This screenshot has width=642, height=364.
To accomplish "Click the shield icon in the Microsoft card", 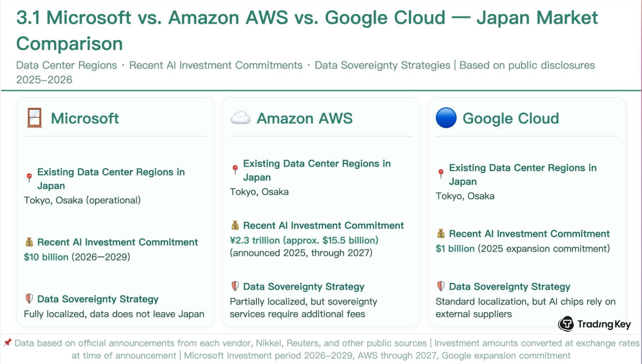I will coord(29,299).
